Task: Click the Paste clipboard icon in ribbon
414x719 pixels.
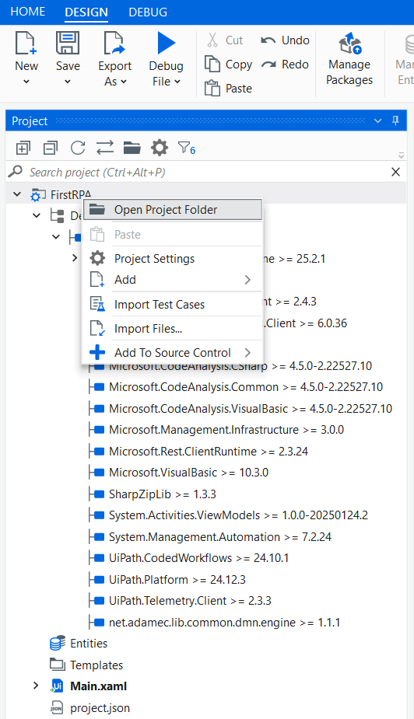Action: [x=212, y=88]
